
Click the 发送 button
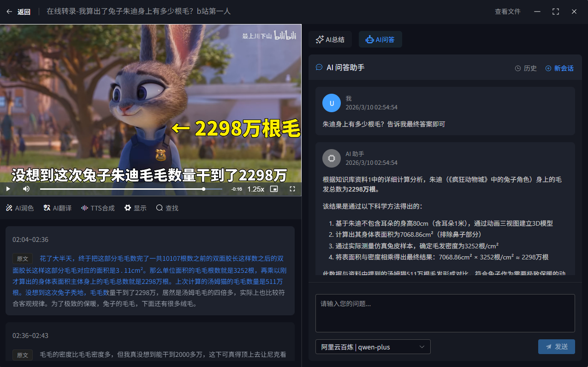click(557, 347)
